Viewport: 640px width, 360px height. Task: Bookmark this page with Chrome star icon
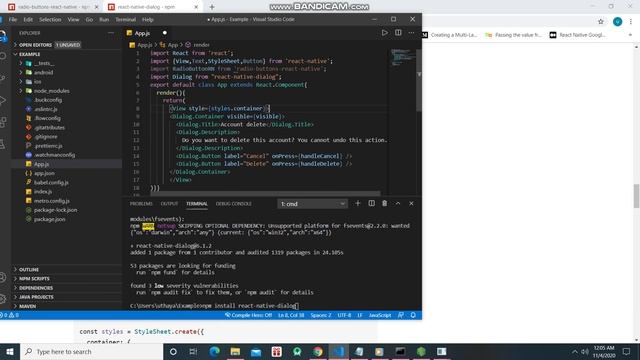point(600,22)
